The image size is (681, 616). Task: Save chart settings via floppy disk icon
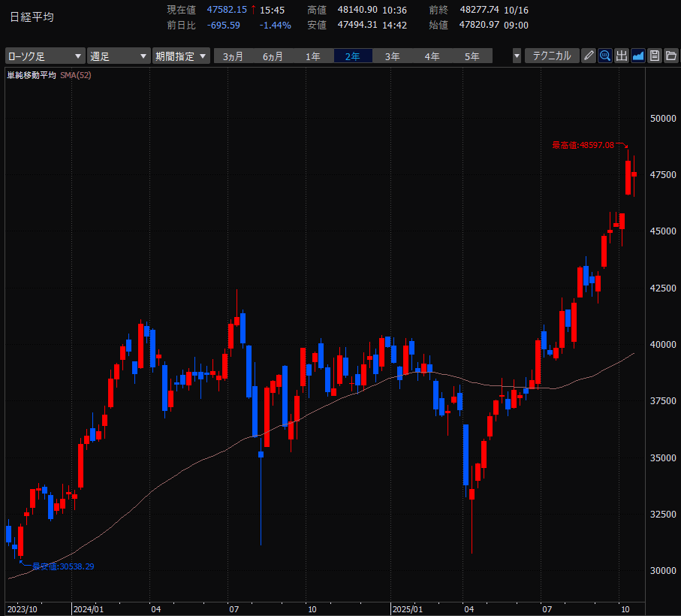(x=655, y=56)
